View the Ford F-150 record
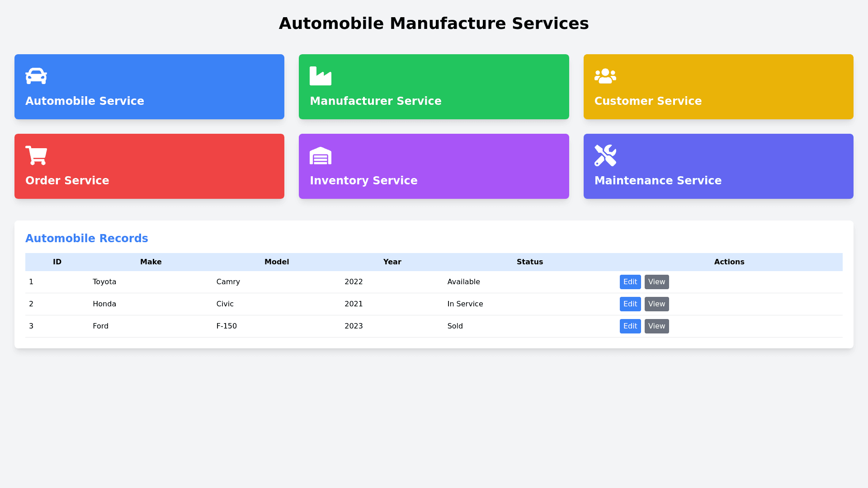 [656, 326]
